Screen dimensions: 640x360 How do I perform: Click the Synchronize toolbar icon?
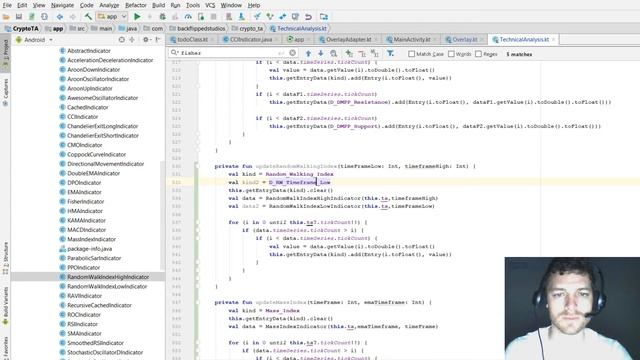point(44,17)
